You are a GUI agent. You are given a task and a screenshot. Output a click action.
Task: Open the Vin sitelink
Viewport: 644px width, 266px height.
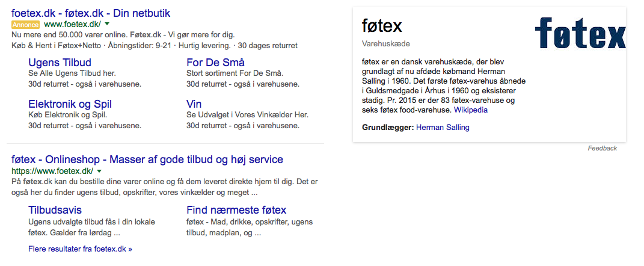pyautogui.click(x=194, y=104)
